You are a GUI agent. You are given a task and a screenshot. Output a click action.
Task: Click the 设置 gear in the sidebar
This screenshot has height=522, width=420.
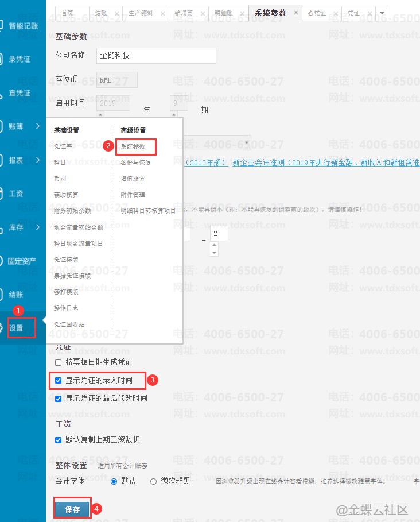tap(16, 328)
